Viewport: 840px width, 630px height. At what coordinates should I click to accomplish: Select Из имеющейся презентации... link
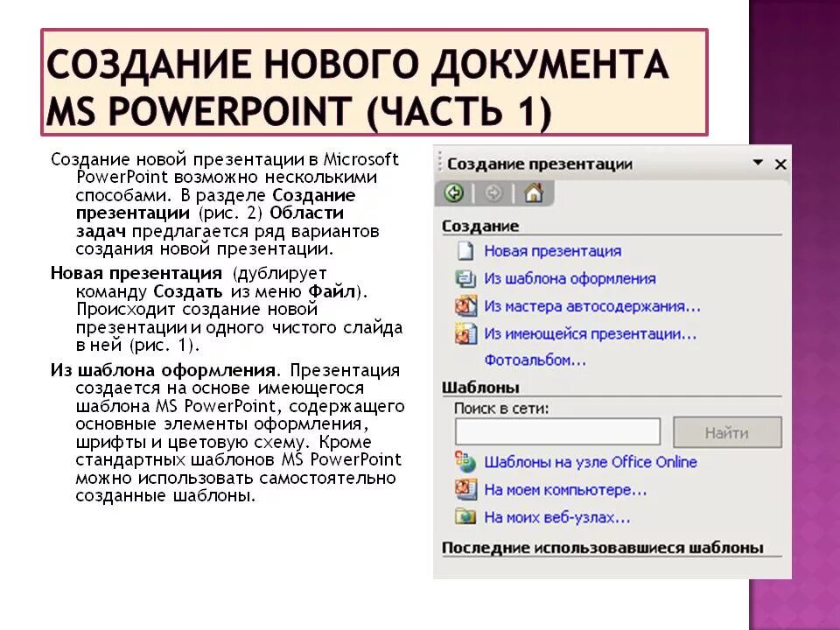click(x=591, y=333)
